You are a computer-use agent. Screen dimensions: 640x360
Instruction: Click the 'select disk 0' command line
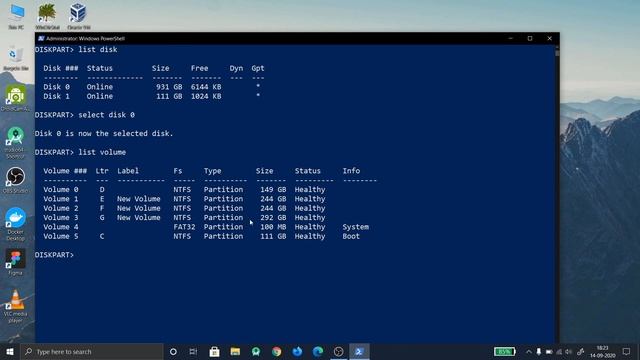tap(85, 115)
